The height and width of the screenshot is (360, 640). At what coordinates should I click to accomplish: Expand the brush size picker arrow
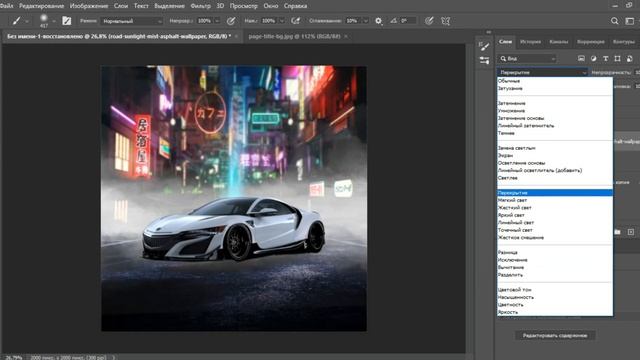click(54, 21)
